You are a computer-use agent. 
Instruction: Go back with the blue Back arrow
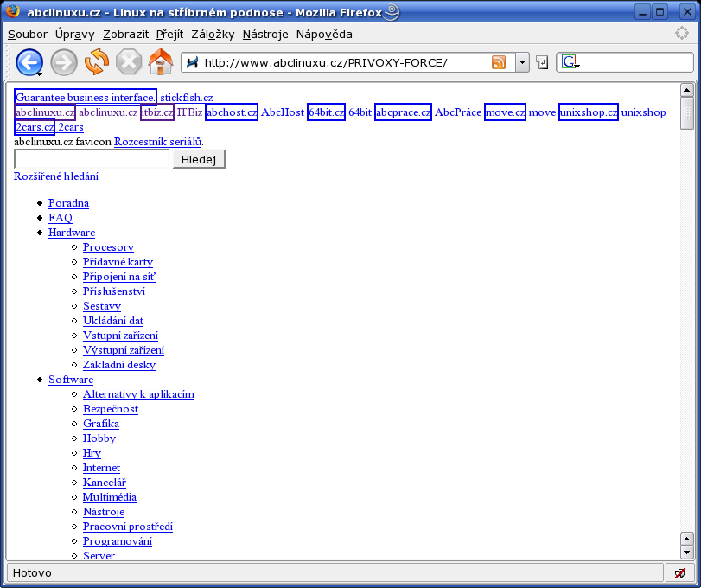(29, 62)
